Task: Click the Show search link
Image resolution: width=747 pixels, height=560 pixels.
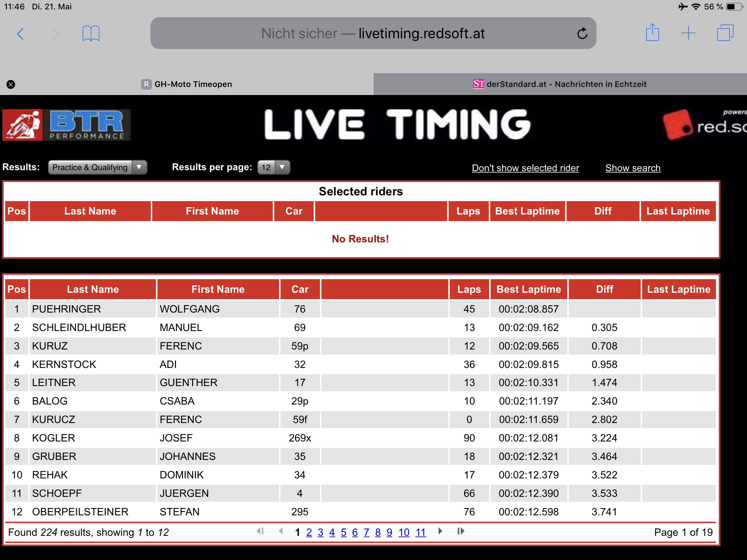Action: point(632,168)
